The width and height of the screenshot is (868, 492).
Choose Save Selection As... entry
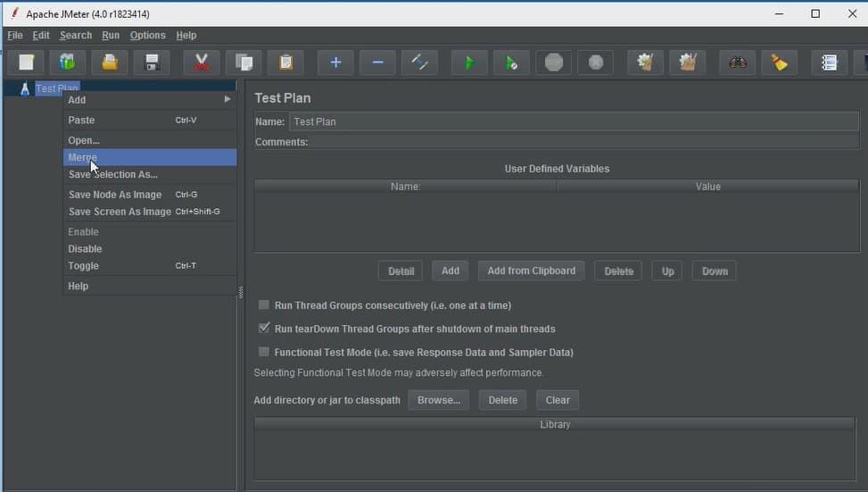(x=150, y=174)
